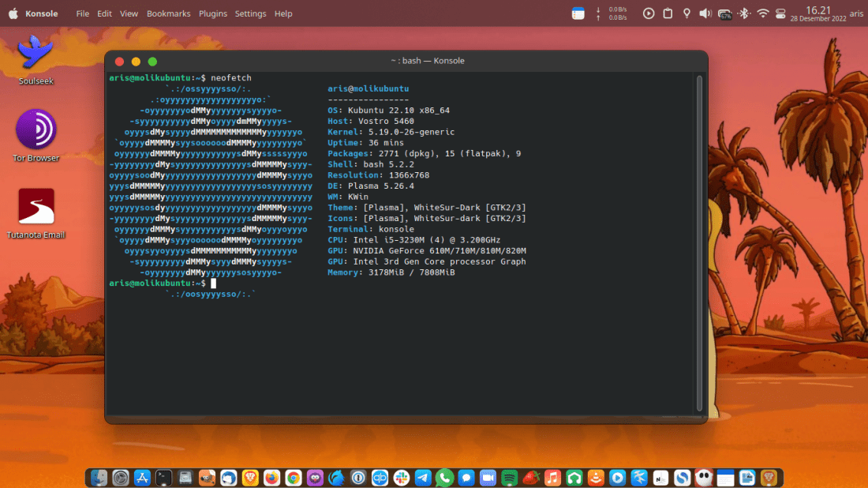
Task: Toggle the Bluetooth tray icon
Action: point(744,13)
